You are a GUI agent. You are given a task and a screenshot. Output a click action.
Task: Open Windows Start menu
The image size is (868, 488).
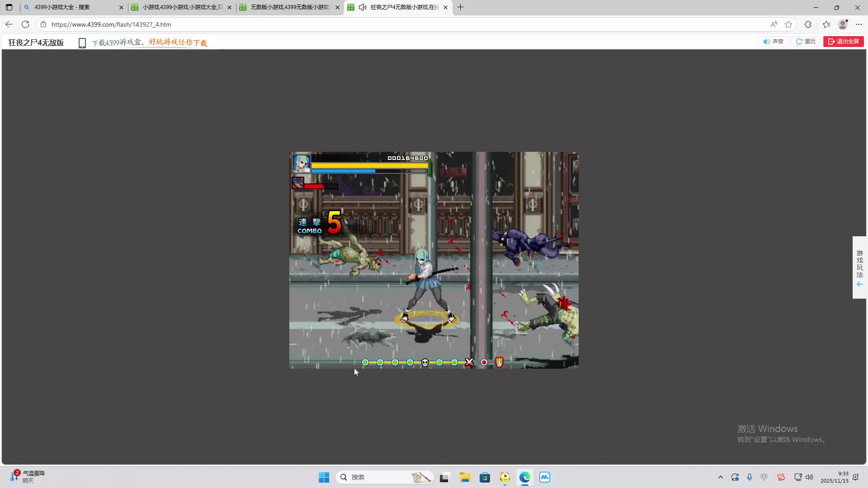click(324, 477)
